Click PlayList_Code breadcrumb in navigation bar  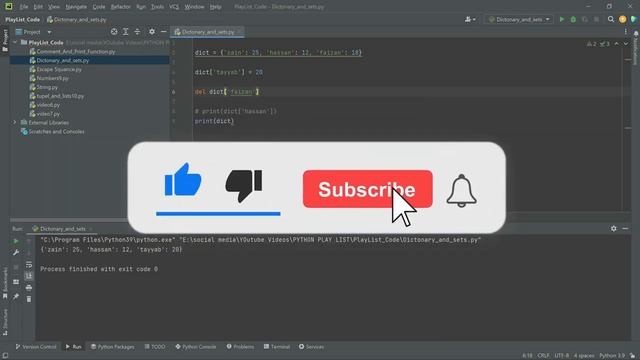tap(22, 19)
